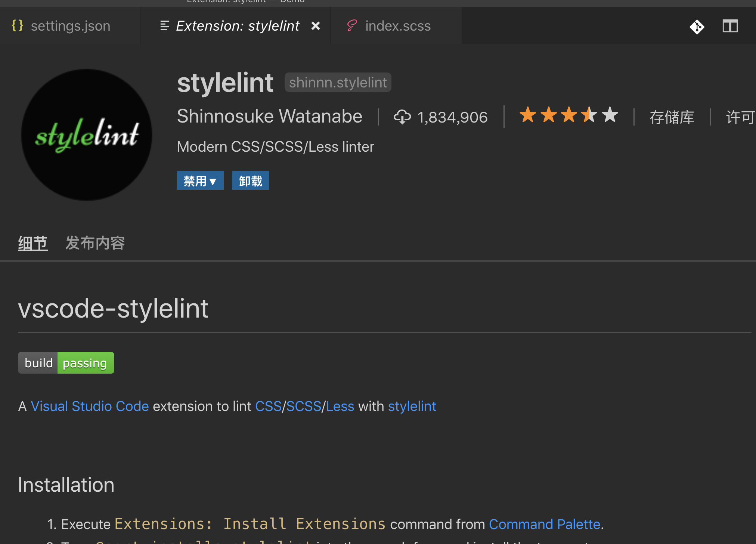
Task: Click the pink Sass icon on index.scss
Action: [352, 26]
